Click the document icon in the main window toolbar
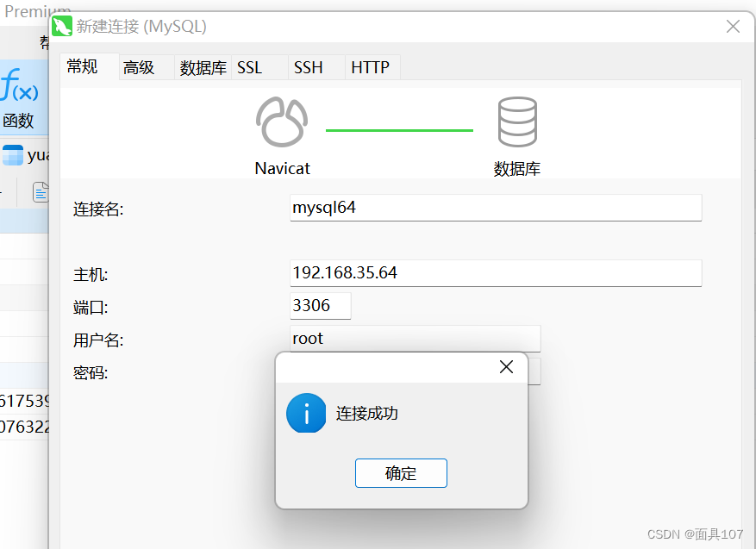756x549 pixels. (x=41, y=192)
